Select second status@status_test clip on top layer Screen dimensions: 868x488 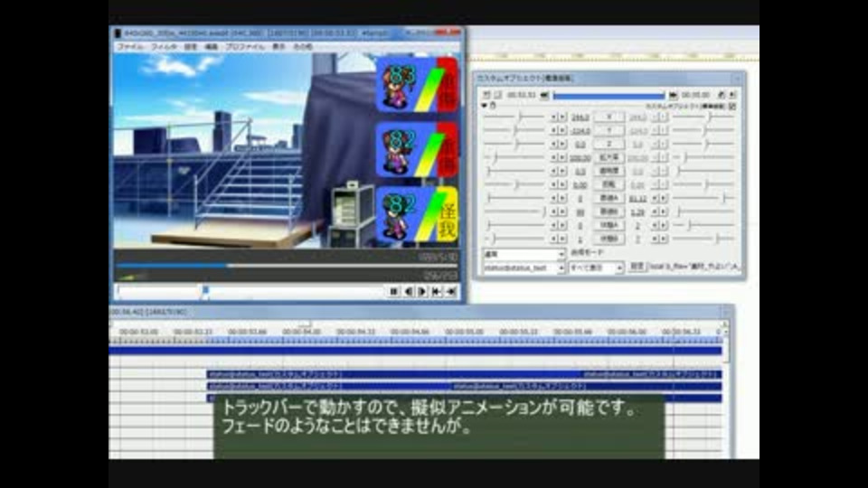[x=650, y=374]
